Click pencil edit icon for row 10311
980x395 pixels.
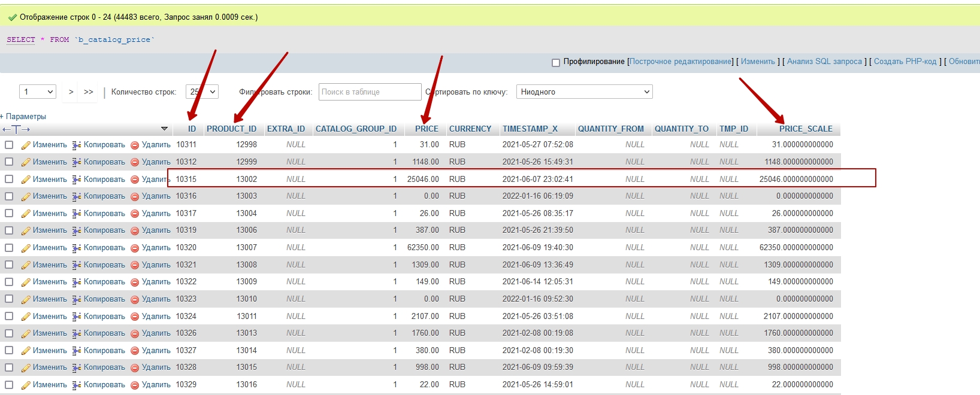point(26,145)
